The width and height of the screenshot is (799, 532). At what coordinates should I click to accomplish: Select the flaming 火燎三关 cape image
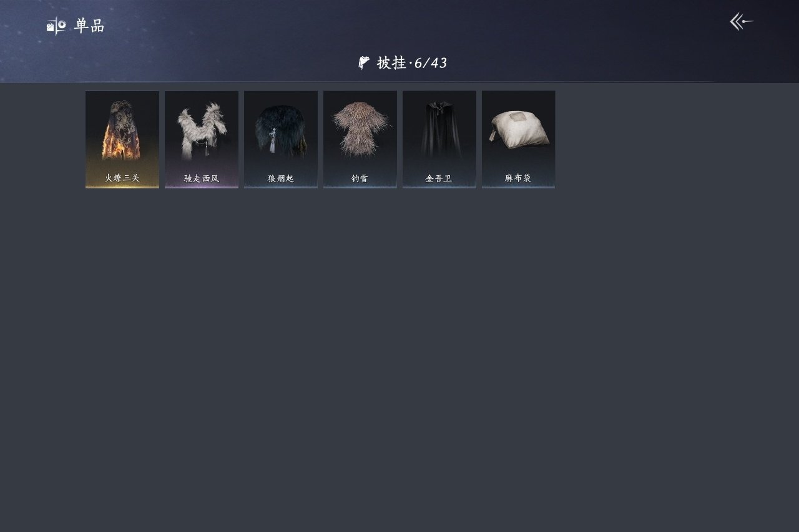coord(122,130)
